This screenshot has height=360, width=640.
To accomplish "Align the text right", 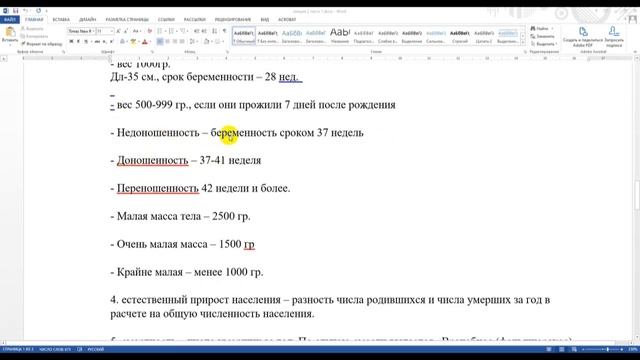I will 175,42.
